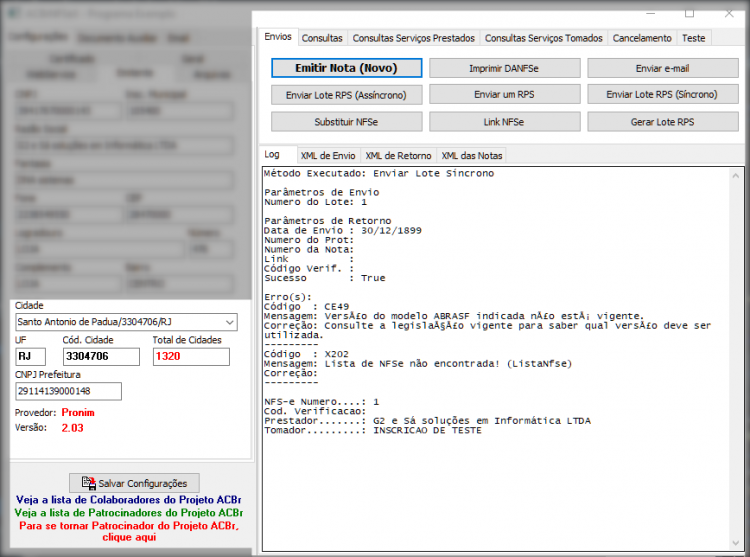Image resolution: width=750 pixels, height=557 pixels.
Task: Open the Patrocinadores do Projeto ACBr link
Action: tap(128, 513)
